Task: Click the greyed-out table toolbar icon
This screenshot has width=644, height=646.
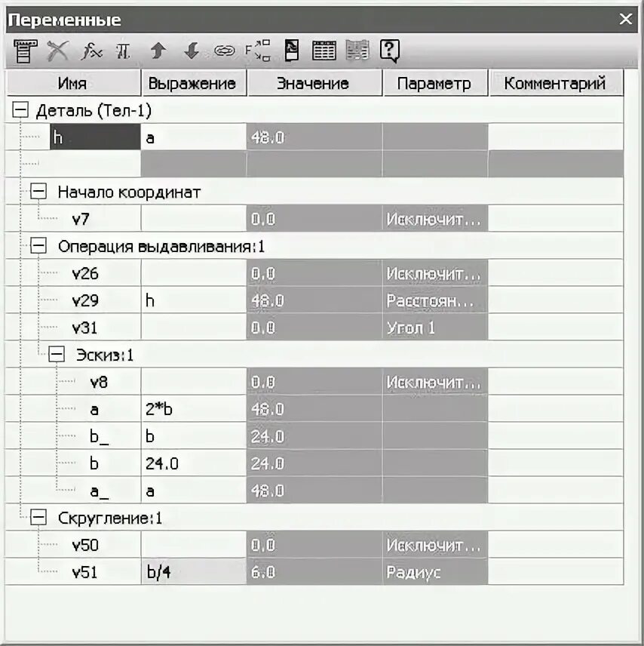Action: (357, 51)
